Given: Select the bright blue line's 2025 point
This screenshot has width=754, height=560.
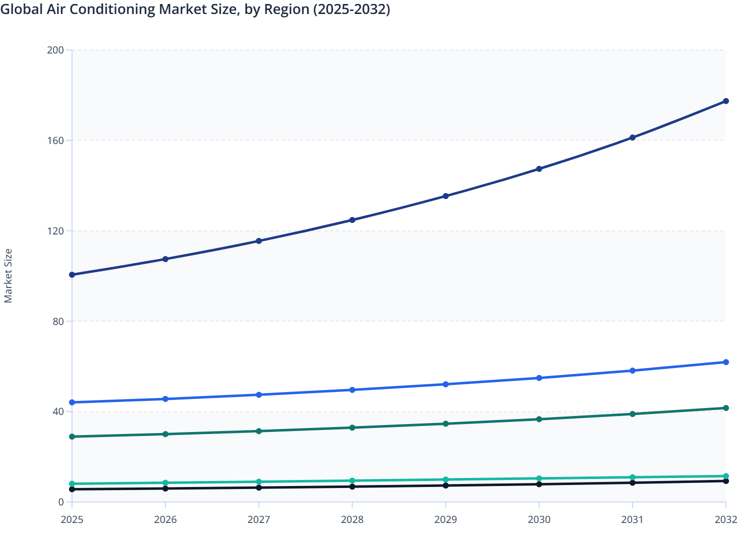Looking at the screenshot, I should coord(72,402).
